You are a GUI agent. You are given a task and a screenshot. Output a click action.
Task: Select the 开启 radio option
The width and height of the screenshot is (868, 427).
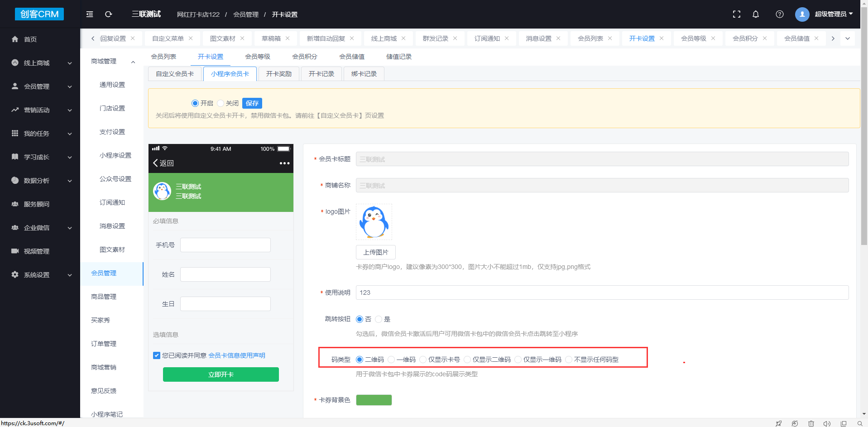pyautogui.click(x=195, y=103)
